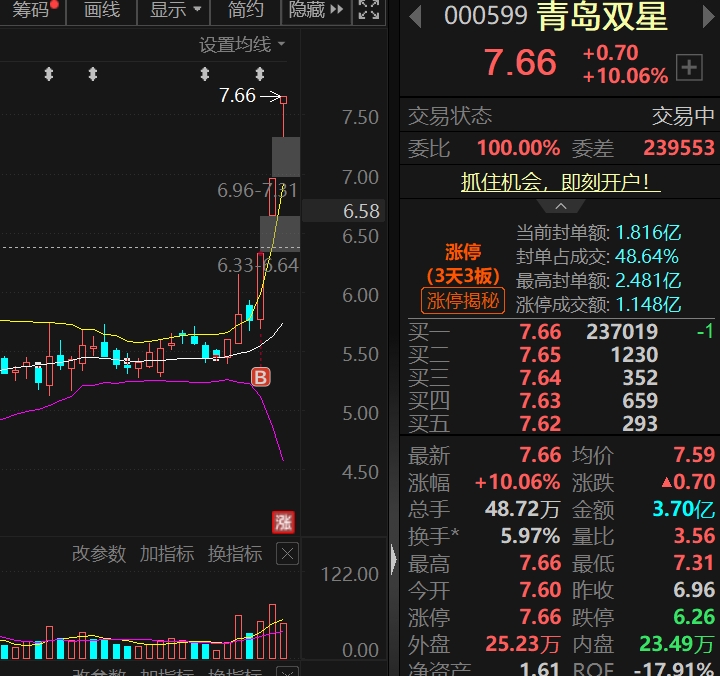The image size is (720, 676).
Task: Click the 金额 value 3.70亿
Action: pyautogui.click(x=684, y=509)
